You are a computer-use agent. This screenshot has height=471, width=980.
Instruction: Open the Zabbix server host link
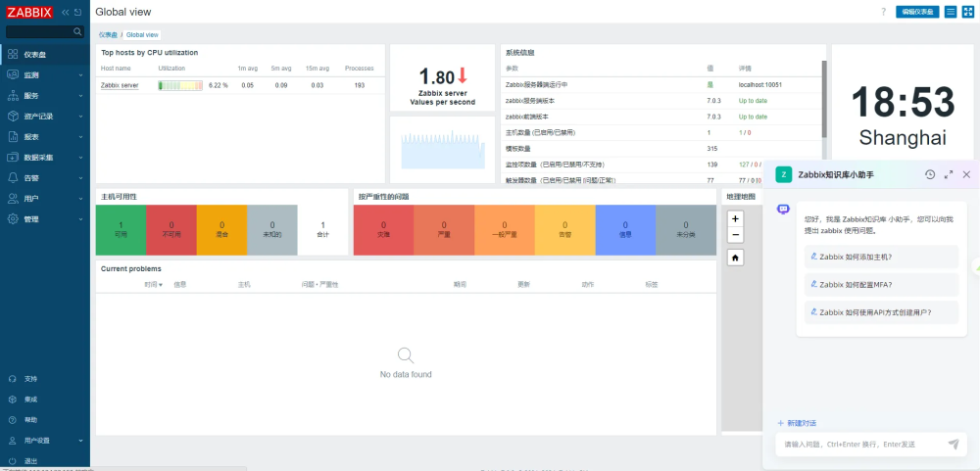[120, 85]
